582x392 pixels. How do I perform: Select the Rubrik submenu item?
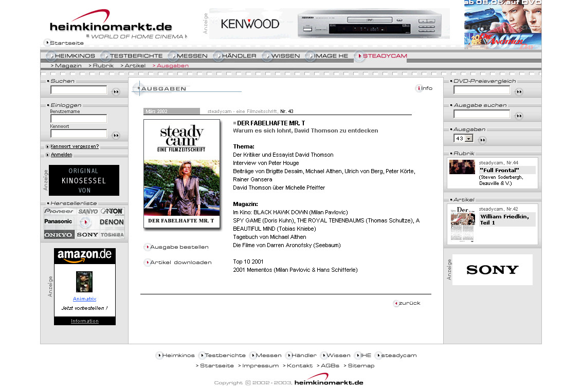coord(101,66)
